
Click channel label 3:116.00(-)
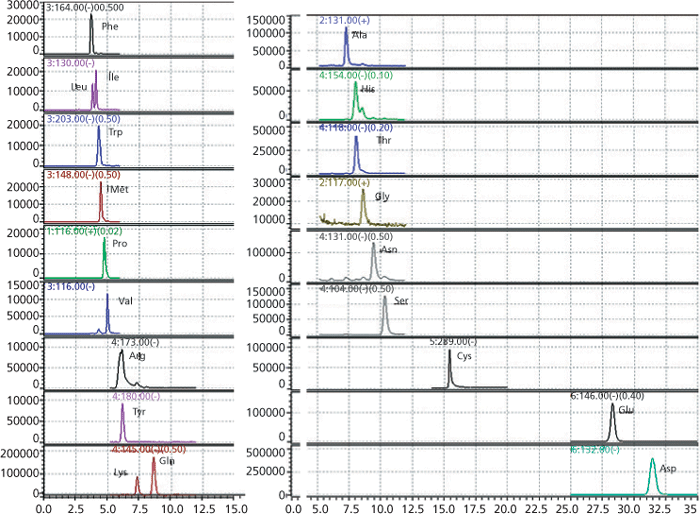click(x=71, y=287)
